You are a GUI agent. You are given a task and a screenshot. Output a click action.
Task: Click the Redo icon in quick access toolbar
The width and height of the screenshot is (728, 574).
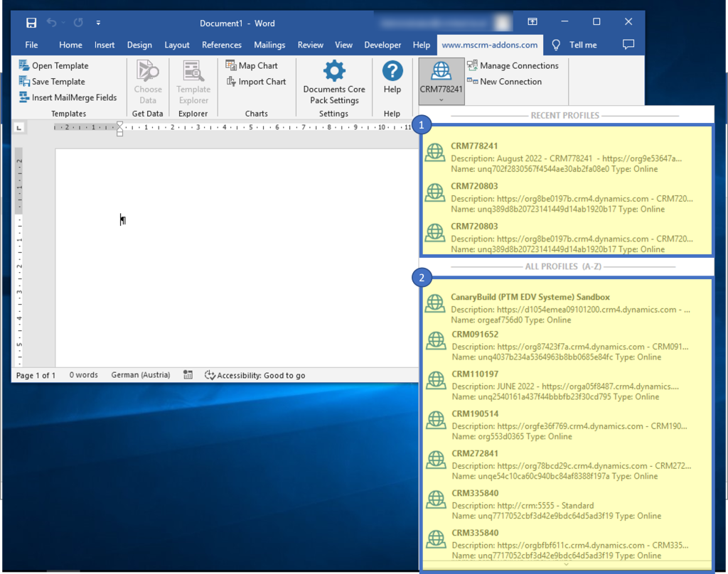point(78,22)
